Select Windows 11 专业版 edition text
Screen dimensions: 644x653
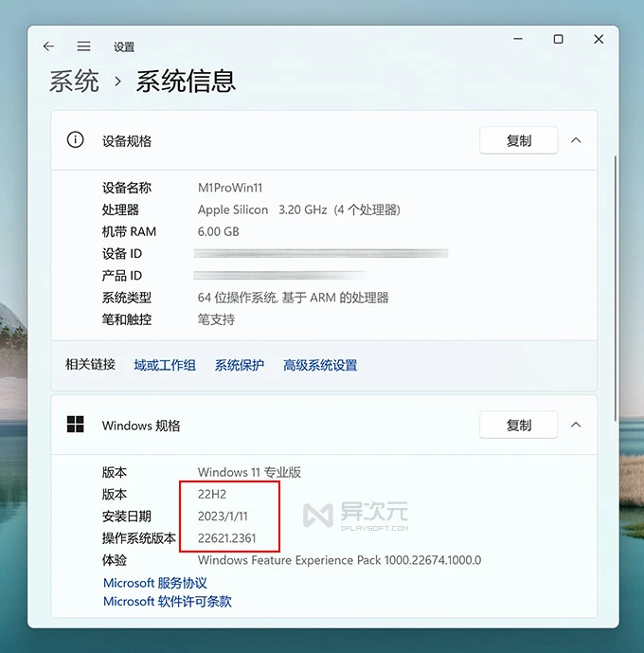point(249,472)
